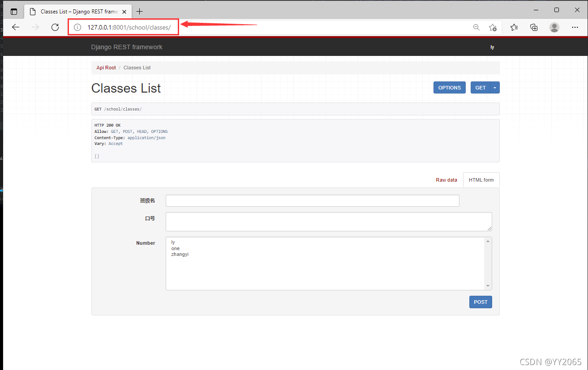Go to Api Root breadcrumb
The image size is (588, 370).
tap(106, 68)
